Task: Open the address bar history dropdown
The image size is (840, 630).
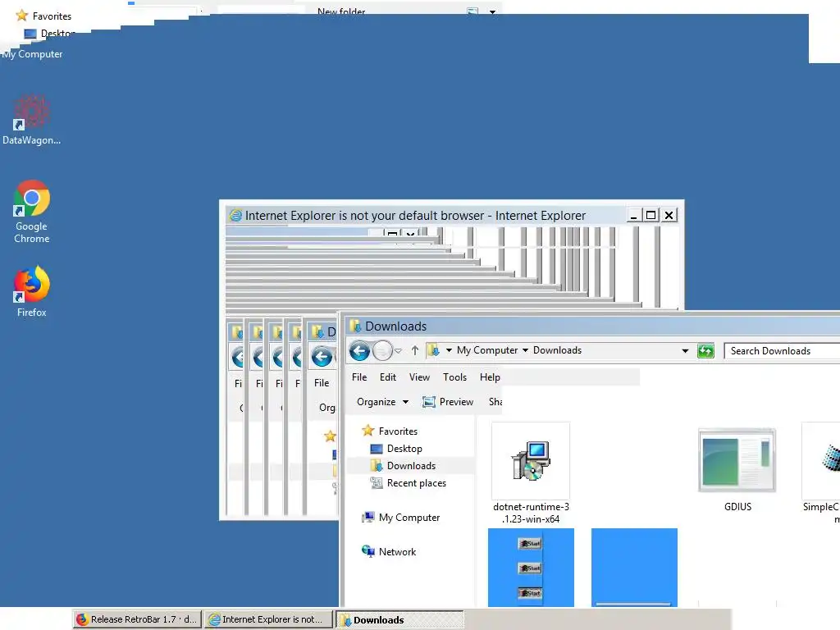Action: coord(685,351)
